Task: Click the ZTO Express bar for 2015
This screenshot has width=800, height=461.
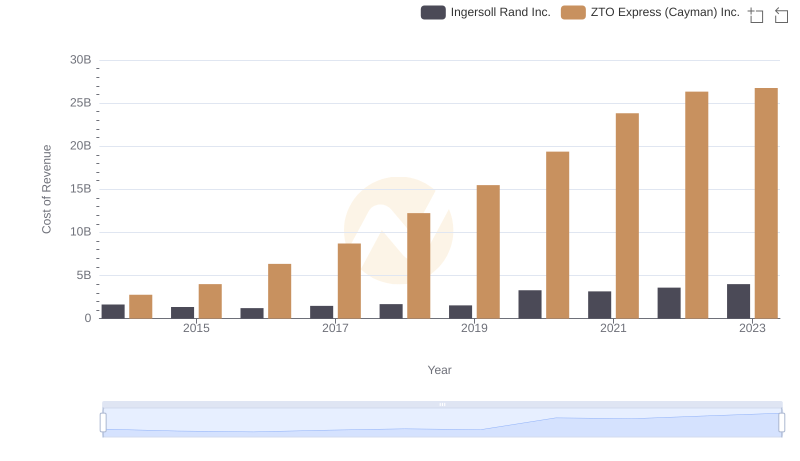Action: (210, 301)
